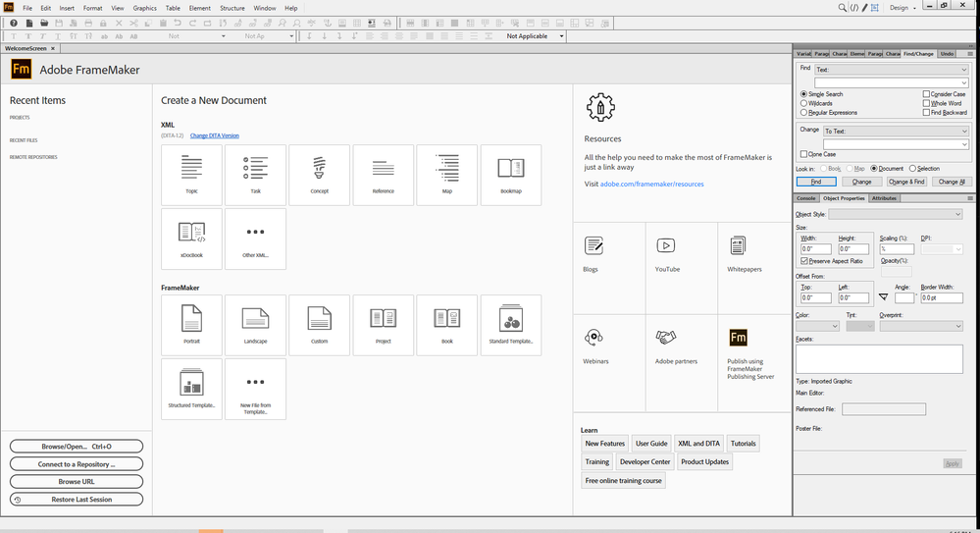Image resolution: width=980 pixels, height=533 pixels.
Task: Open Standard Templates tile
Action: coord(511,325)
